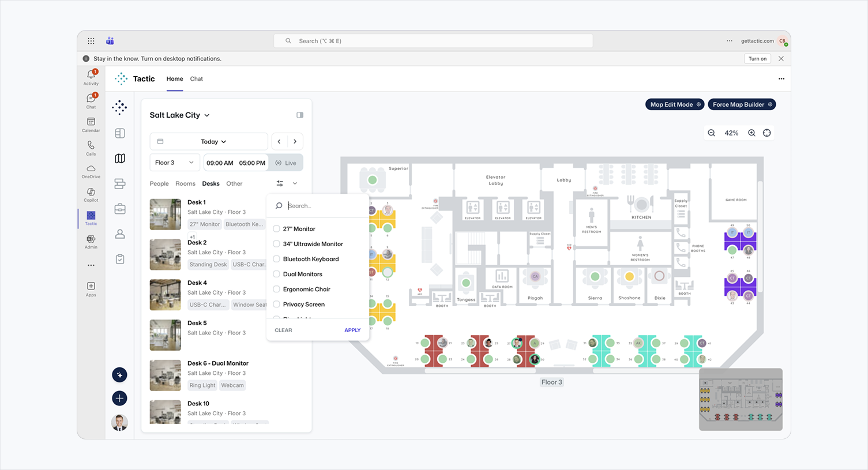Screen dimensions: 868x470
Task: Toggle Live mode
Action: (287, 163)
